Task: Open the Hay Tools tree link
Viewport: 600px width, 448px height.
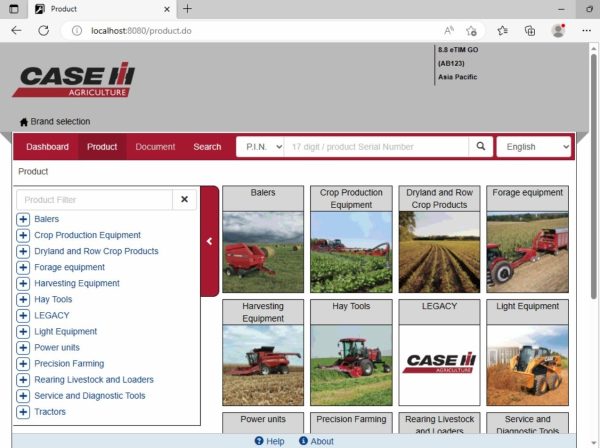Action: (x=53, y=300)
